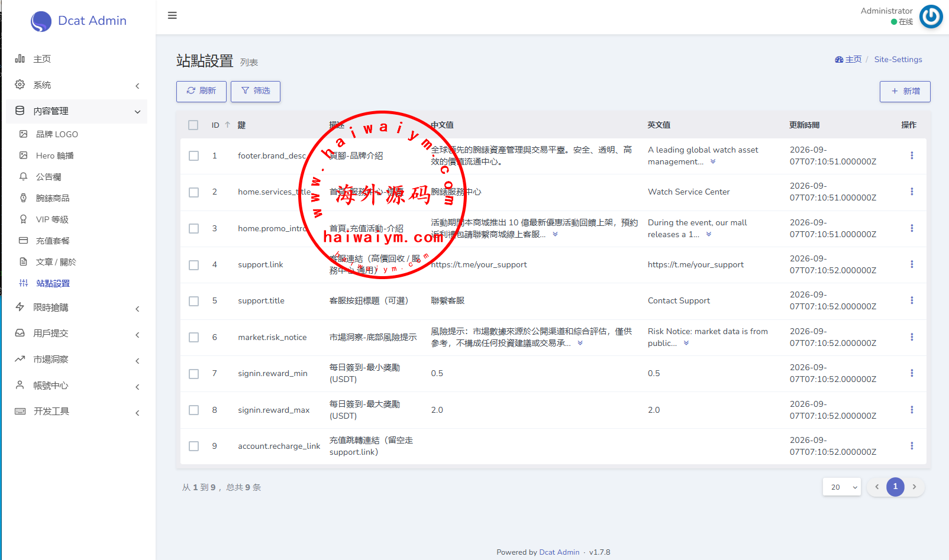Check the row for support.link
The image size is (949, 560).
click(x=193, y=265)
